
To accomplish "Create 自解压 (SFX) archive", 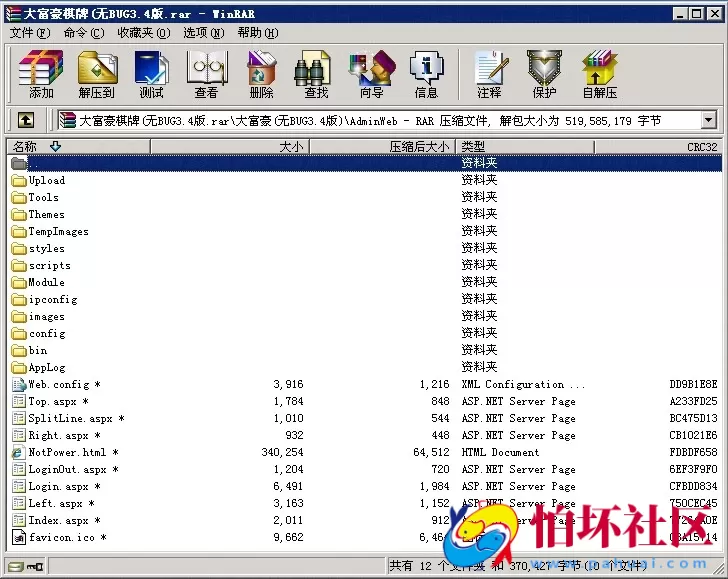I will coord(599,74).
